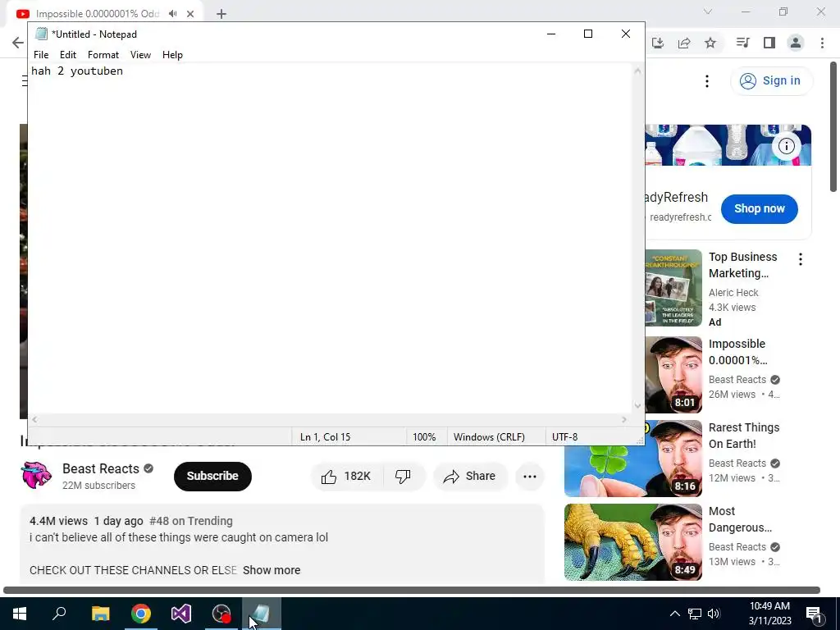Open Chrome media control icon
This screenshot has height=630, width=840.
pos(742,43)
